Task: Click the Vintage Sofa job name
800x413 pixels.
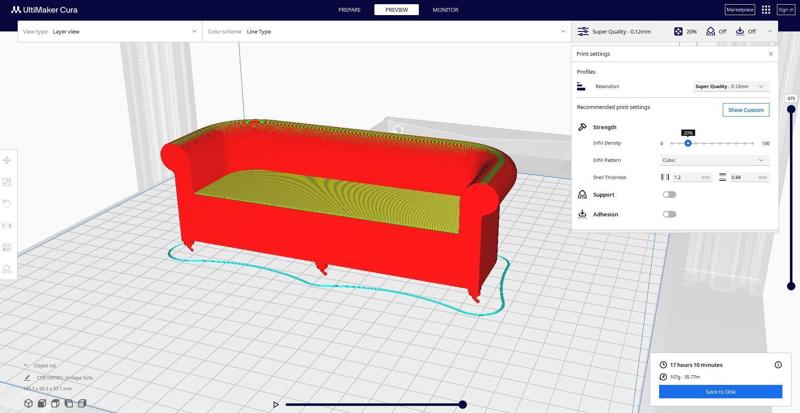Action: click(65, 378)
